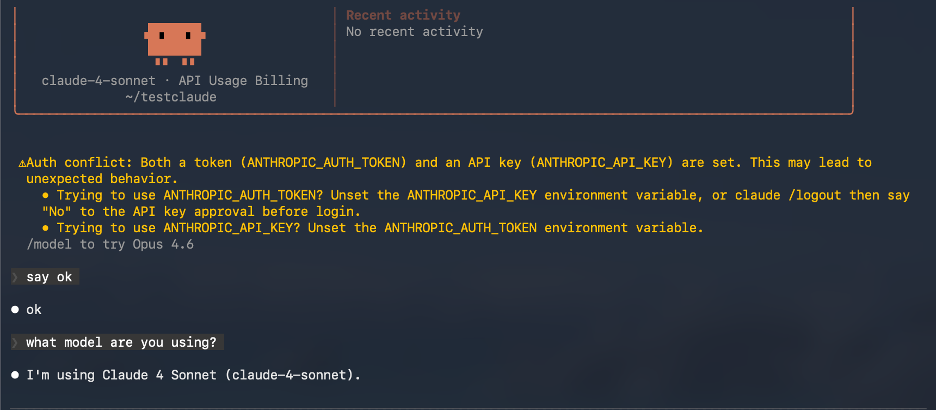Select the "Recent activity" heading
The height and width of the screenshot is (410, 936).
click(x=403, y=15)
